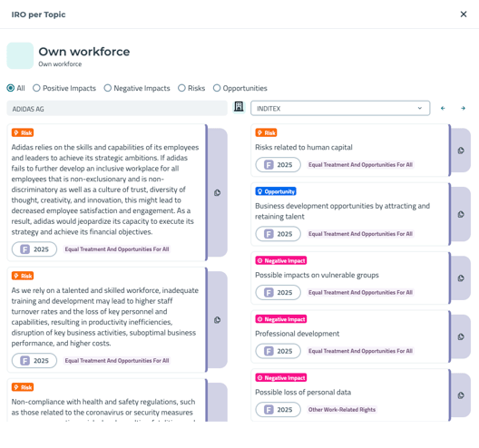Open the INDITEX company dropdown
Viewport: 479px width, 448px height.
[340, 108]
